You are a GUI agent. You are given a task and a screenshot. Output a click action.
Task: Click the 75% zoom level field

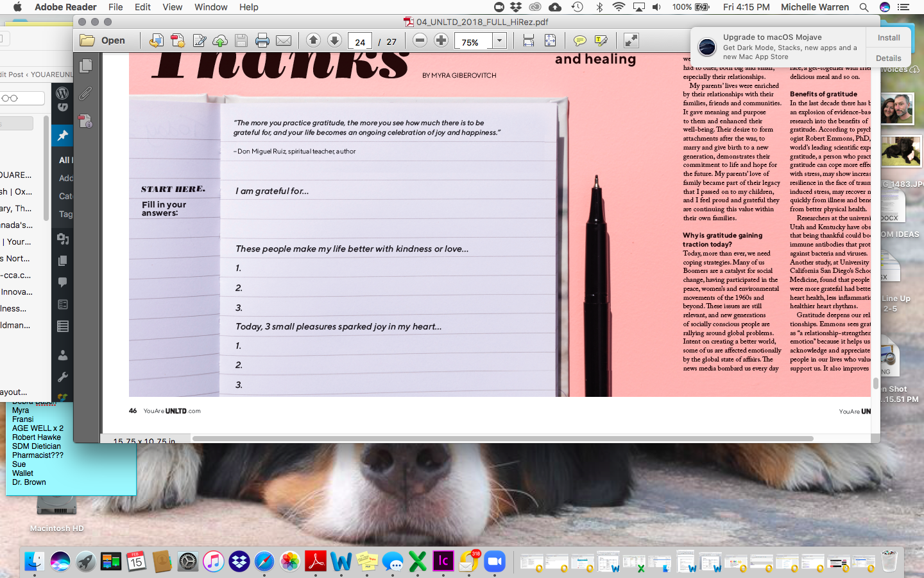pyautogui.click(x=474, y=42)
